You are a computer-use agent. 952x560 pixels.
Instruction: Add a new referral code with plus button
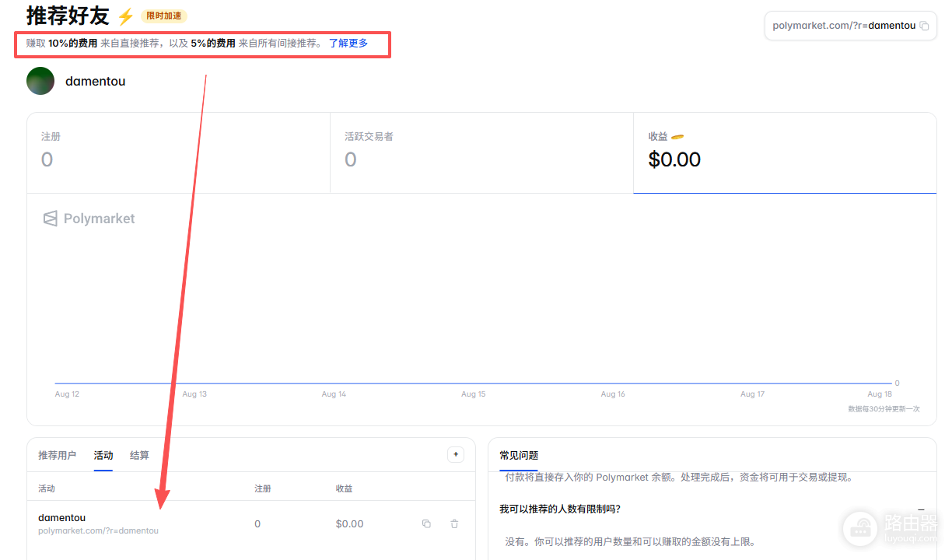coord(456,454)
